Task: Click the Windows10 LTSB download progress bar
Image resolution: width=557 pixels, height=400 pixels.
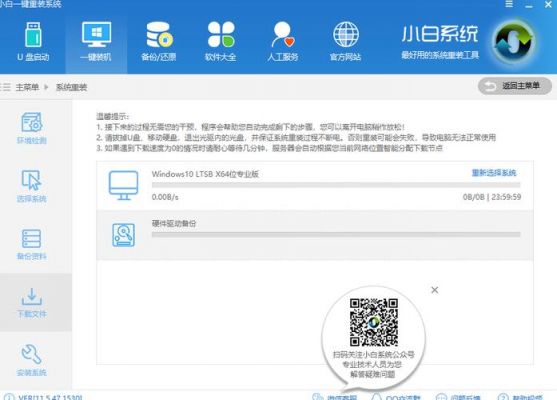Action: pyautogui.click(x=336, y=185)
